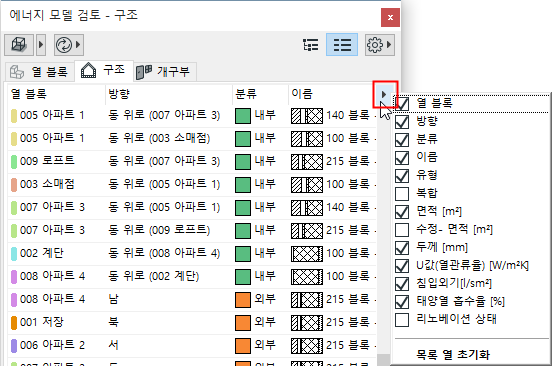
Task: Click orange 외부 icon in 001 저장 row
Action: (243, 322)
